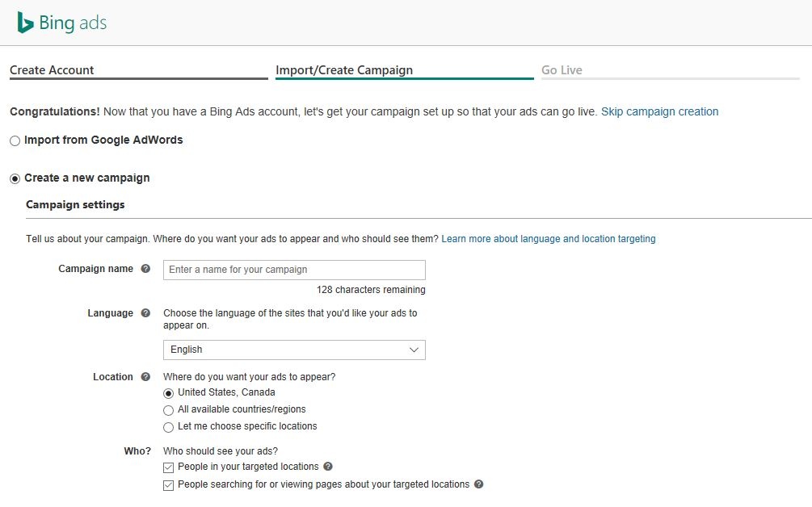Click the Bing ads logo
The height and width of the screenshot is (507, 812).
coord(61,23)
